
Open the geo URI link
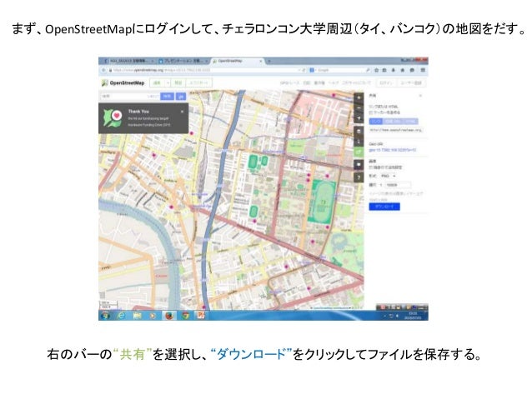coord(393,150)
